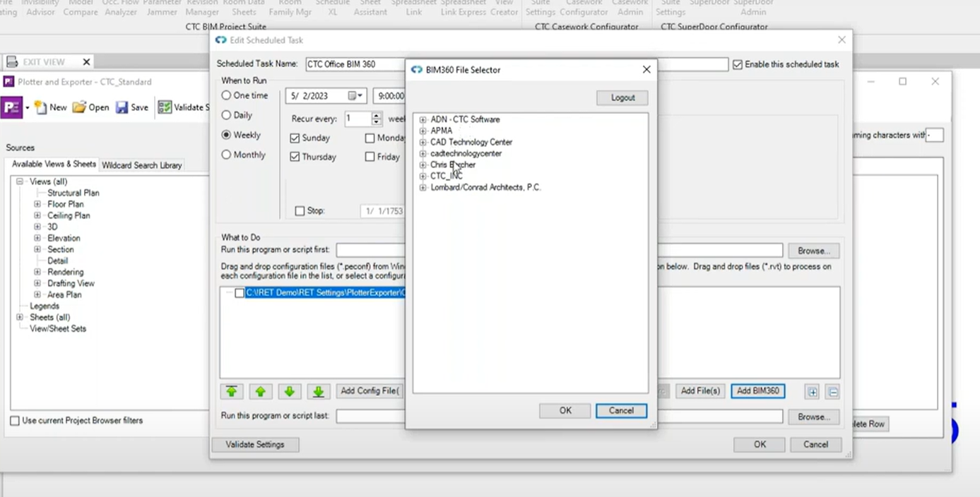Viewport: 980px width, 497px height.
Task: Click the Add Config File button
Action: (369, 390)
